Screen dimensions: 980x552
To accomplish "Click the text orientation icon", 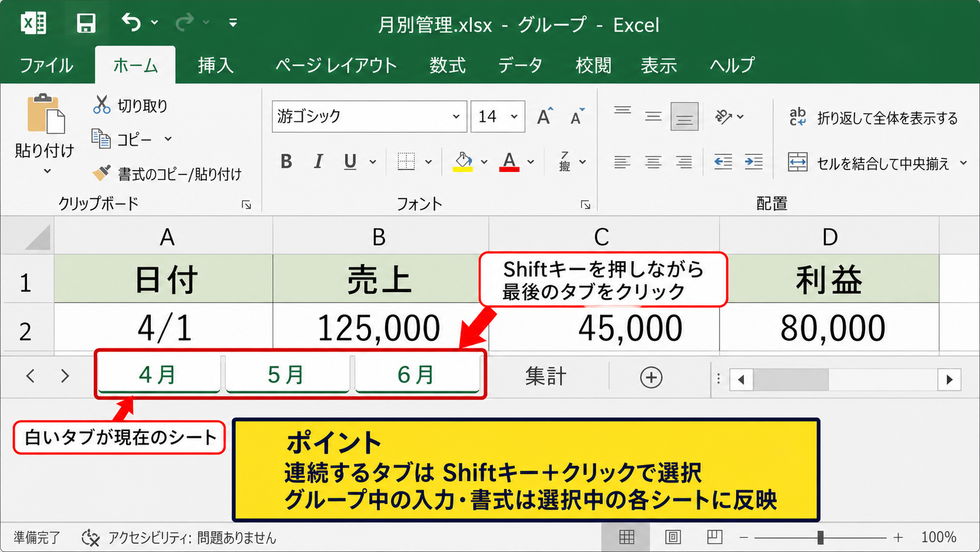I will coord(724,116).
